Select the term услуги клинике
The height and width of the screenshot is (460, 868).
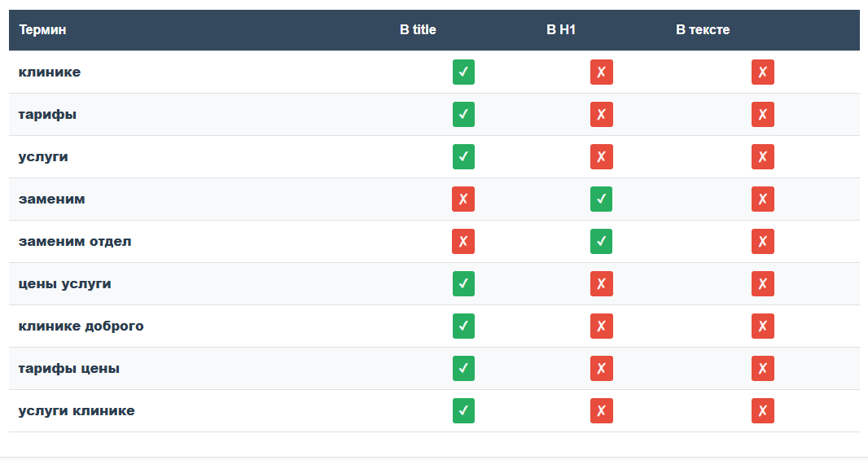click(x=77, y=410)
